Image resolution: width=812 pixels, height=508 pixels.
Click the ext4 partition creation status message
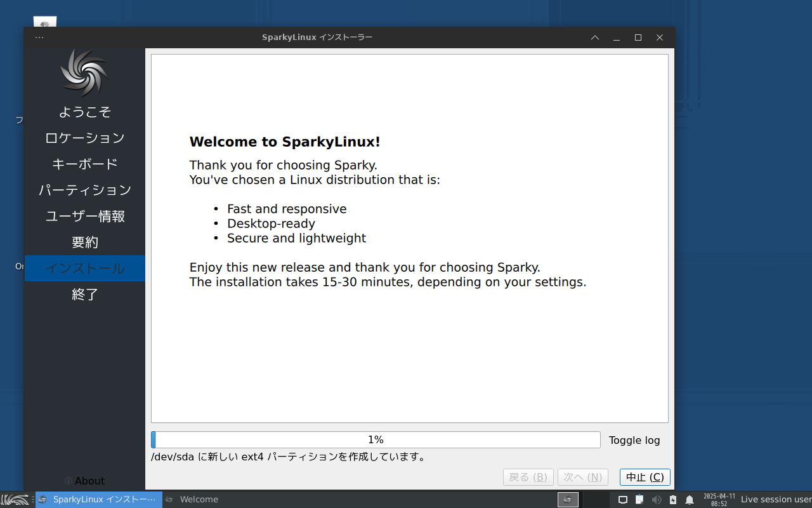[288, 457]
